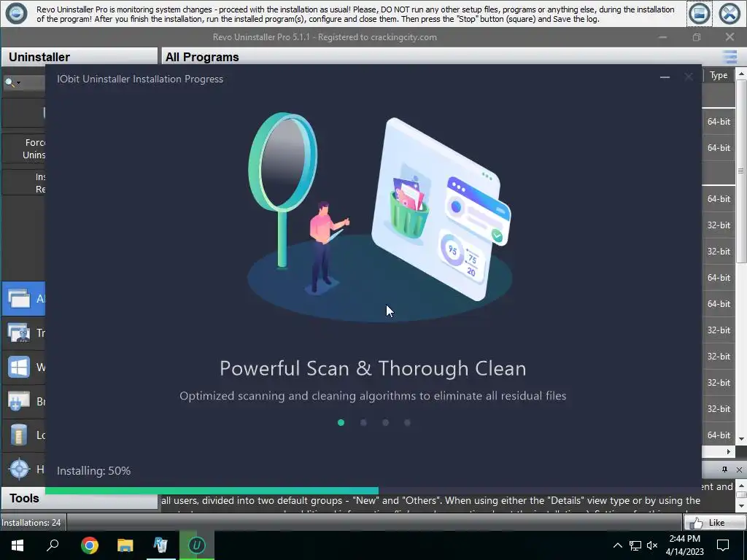Open the Action Center notifications icon
This screenshot has height=560, width=747.
[723, 545]
